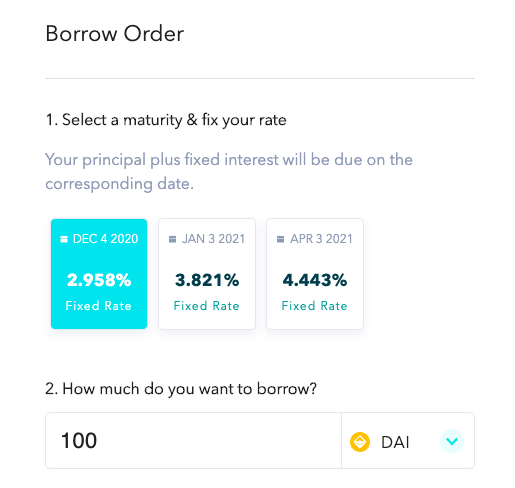
Task: Click the calendar icon next to JAN 3 2021
Action: point(172,239)
